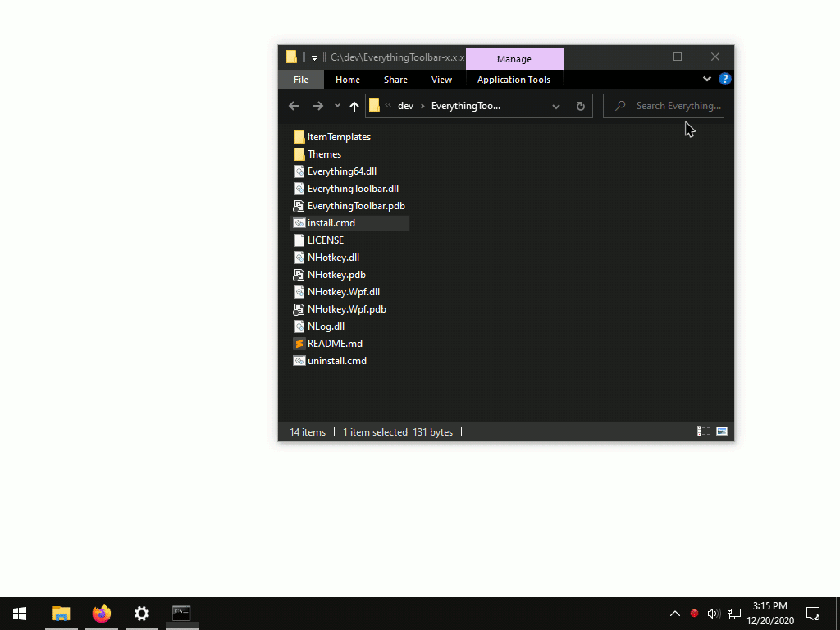Switch to the Home ribbon tab
This screenshot has height=630, width=840.
pyautogui.click(x=348, y=80)
